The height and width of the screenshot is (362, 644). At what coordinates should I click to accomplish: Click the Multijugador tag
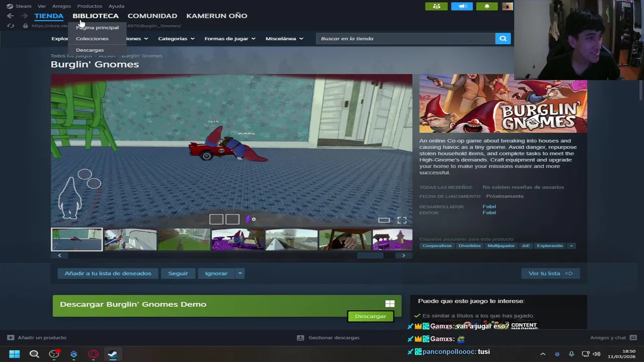pyautogui.click(x=501, y=246)
